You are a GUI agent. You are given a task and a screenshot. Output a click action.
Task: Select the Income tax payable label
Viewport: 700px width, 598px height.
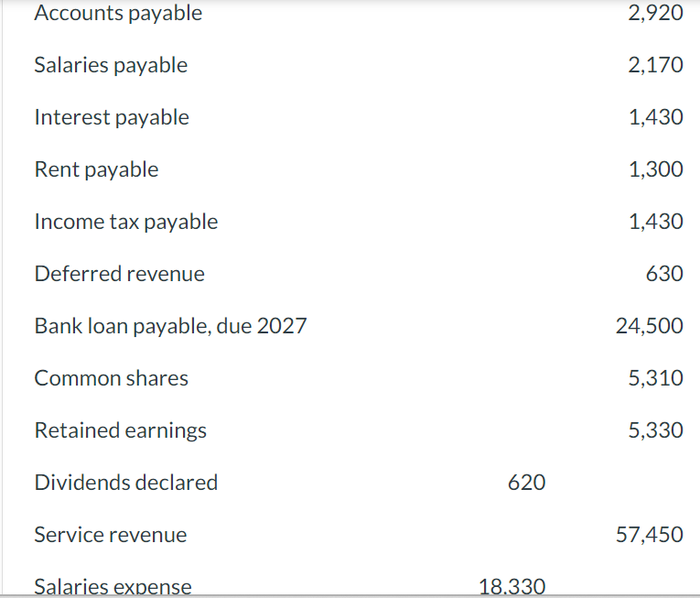coord(126,222)
